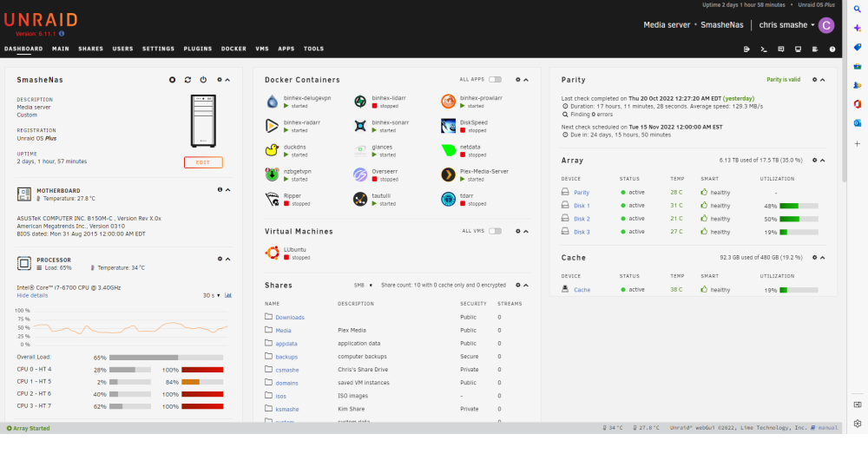Open the Downloads share link
This screenshot has width=868, height=467.
[290, 318]
